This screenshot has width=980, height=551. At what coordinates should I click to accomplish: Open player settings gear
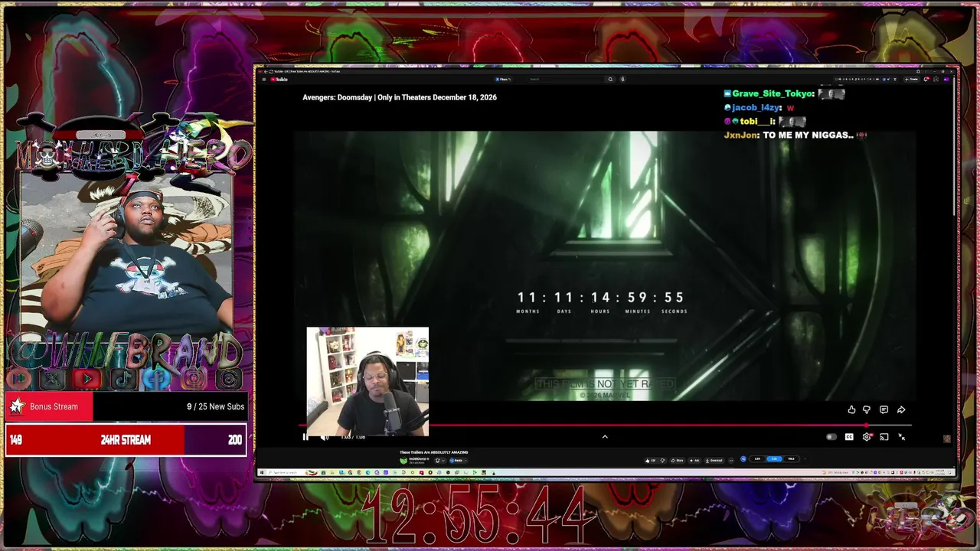[867, 437]
